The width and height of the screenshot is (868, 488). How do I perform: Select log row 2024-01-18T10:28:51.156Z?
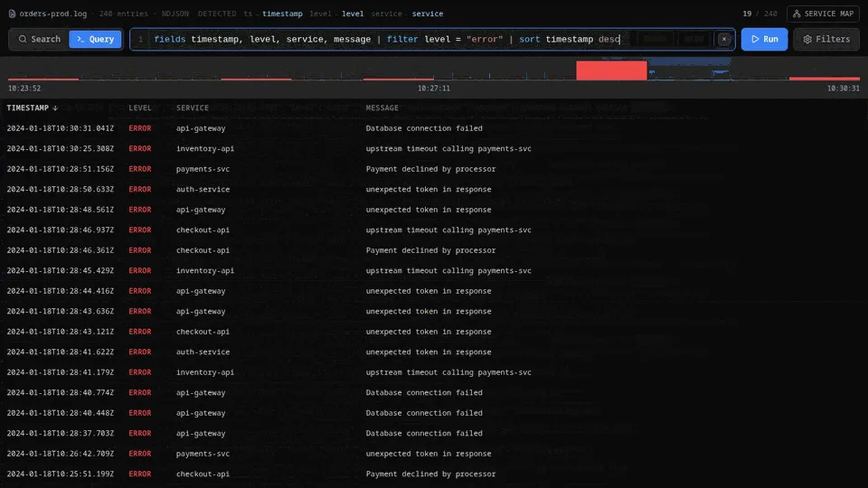(x=434, y=169)
